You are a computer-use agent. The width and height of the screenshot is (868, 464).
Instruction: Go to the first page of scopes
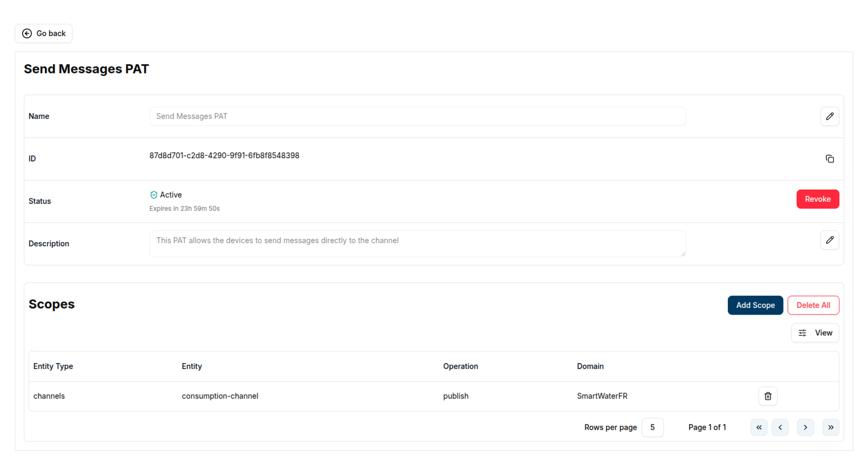click(x=759, y=428)
